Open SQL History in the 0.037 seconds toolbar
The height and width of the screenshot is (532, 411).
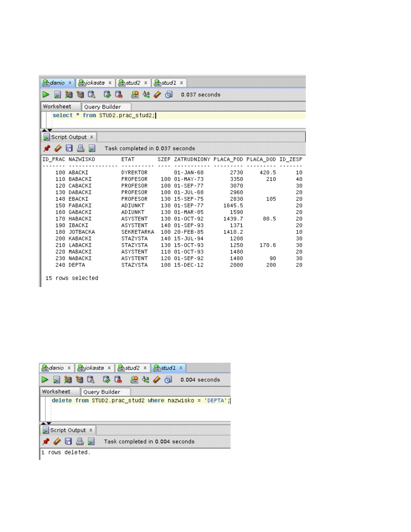pyautogui.click(x=168, y=94)
